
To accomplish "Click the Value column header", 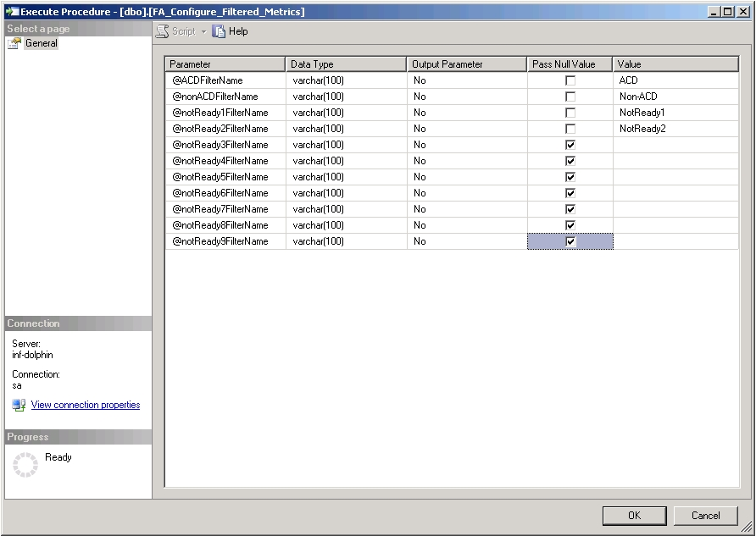I will [x=676, y=64].
